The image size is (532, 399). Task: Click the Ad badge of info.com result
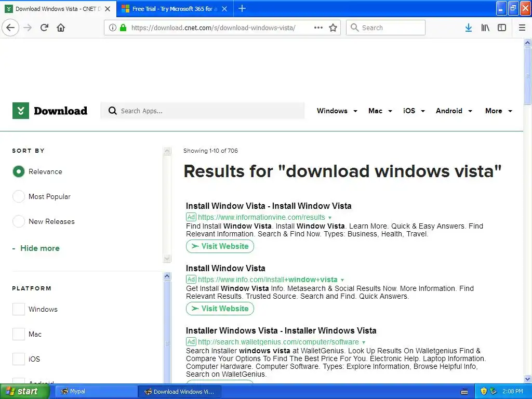click(191, 279)
